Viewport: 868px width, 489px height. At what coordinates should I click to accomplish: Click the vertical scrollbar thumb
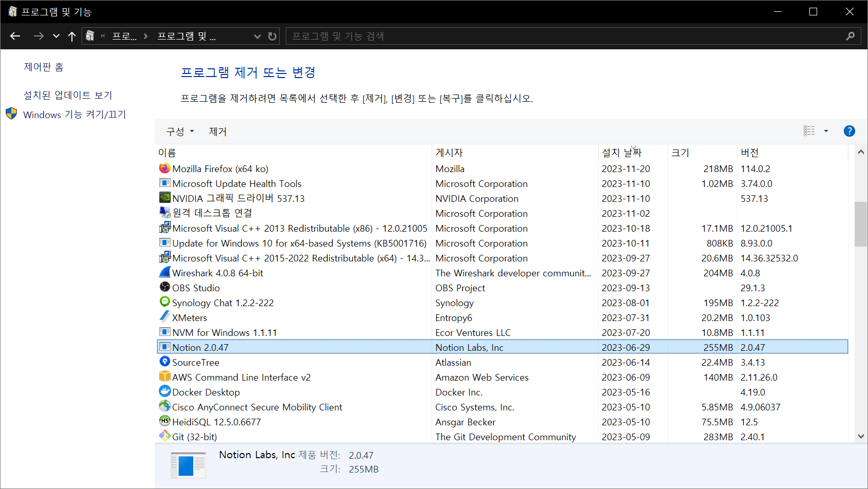click(x=861, y=224)
